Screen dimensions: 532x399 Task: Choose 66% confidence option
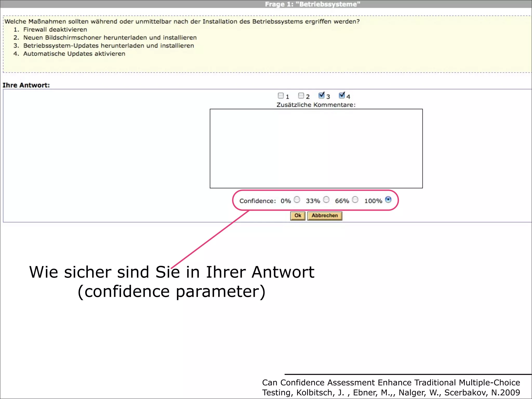[355, 200]
